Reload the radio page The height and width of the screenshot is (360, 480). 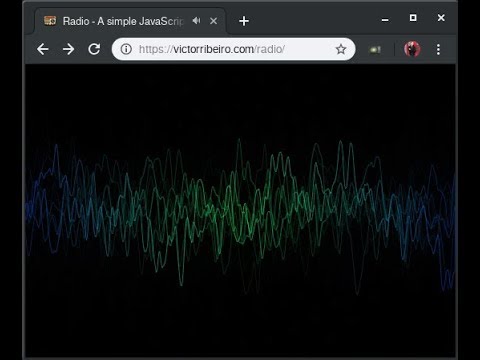(x=94, y=49)
